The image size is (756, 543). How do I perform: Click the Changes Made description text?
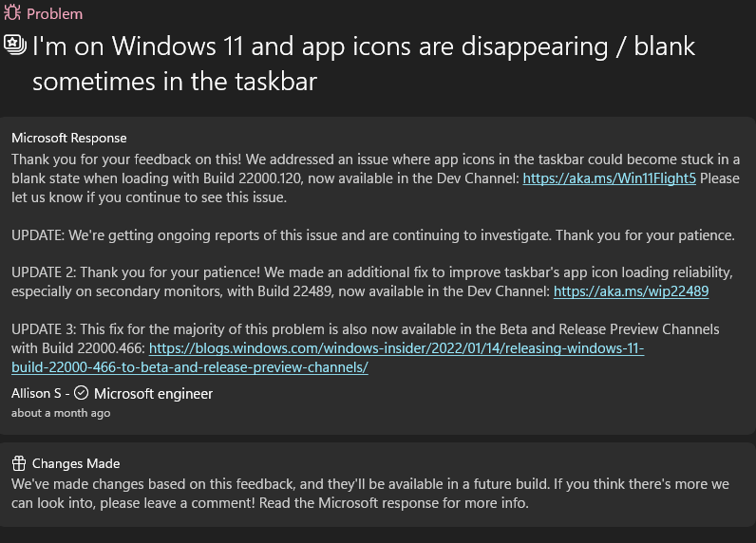click(x=370, y=494)
